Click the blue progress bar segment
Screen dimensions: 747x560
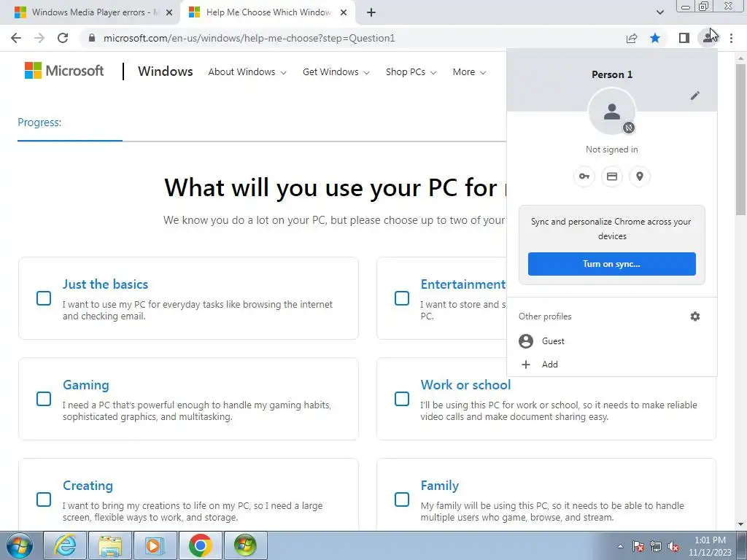pos(70,141)
